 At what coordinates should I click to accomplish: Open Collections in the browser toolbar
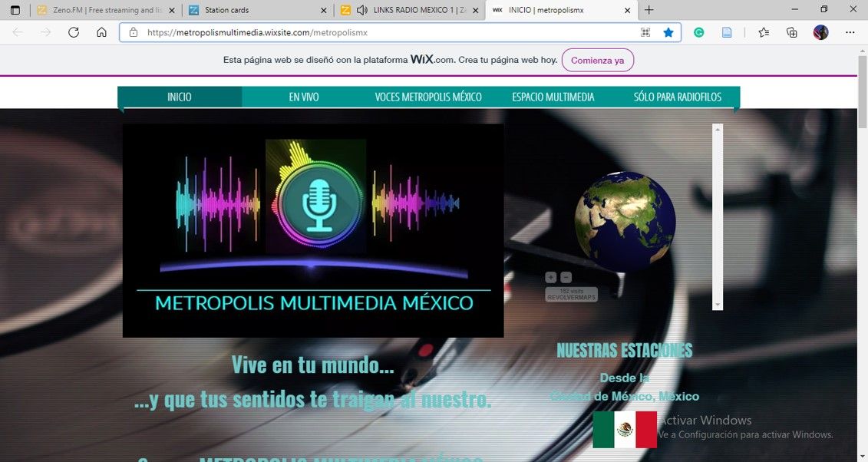(791, 32)
